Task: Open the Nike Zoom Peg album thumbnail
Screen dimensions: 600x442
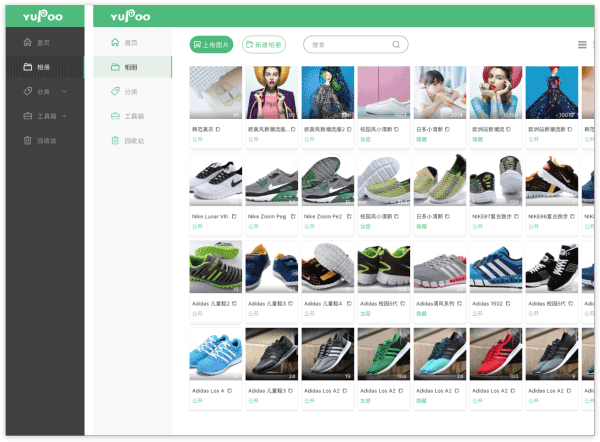Action: [x=272, y=180]
